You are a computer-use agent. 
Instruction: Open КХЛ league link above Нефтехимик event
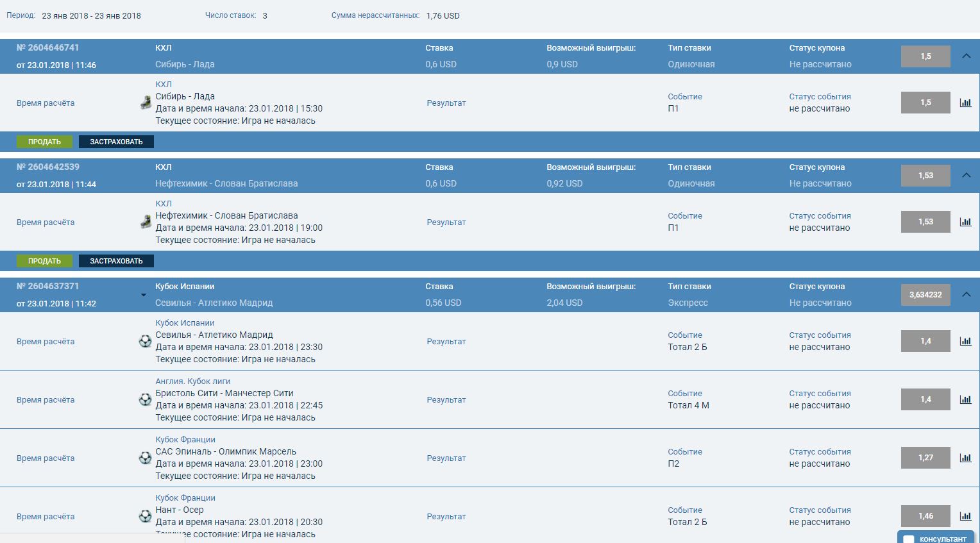[164, 203]
